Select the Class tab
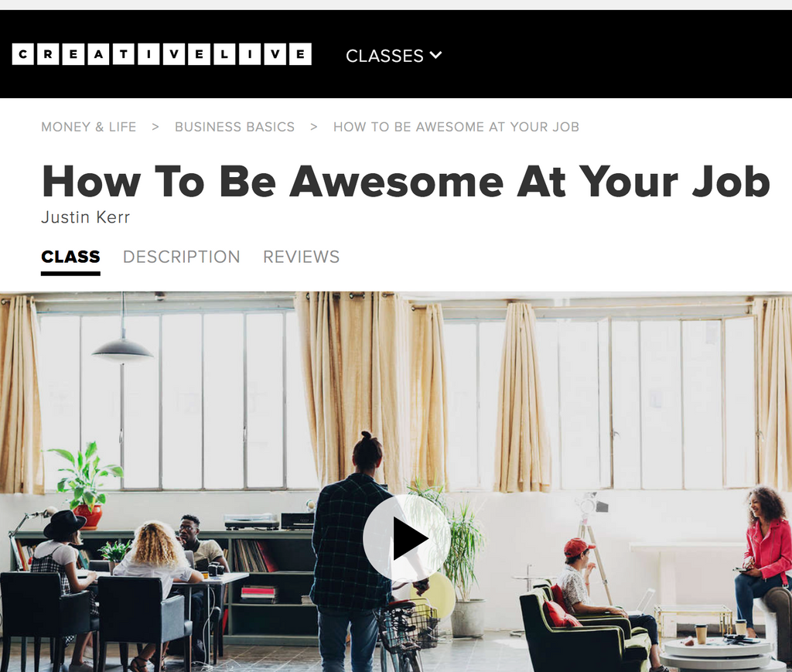 click(70, 257)
